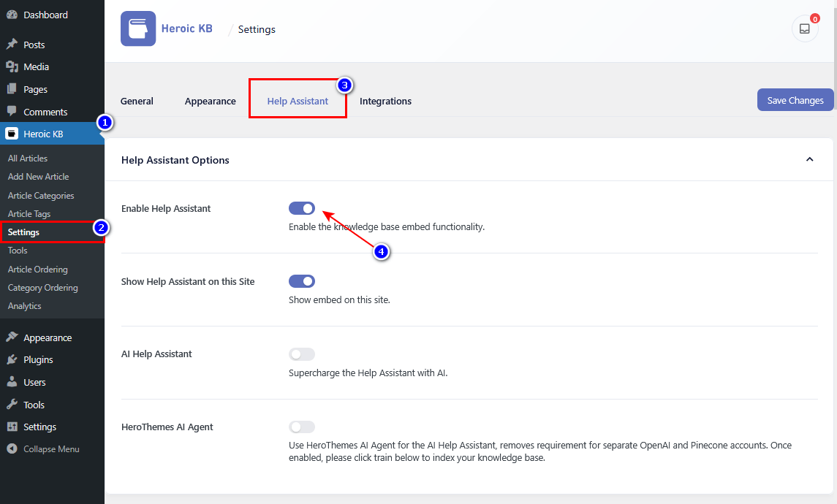Click the Appearance paintbrush icon
Image resolution: width=837 pixels, height=504 pixels.
tap(12, 337)
